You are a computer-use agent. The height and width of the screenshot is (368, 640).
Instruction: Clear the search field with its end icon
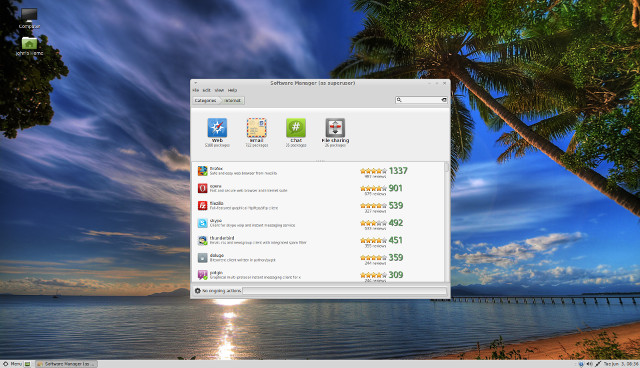[x=444, y=100]
